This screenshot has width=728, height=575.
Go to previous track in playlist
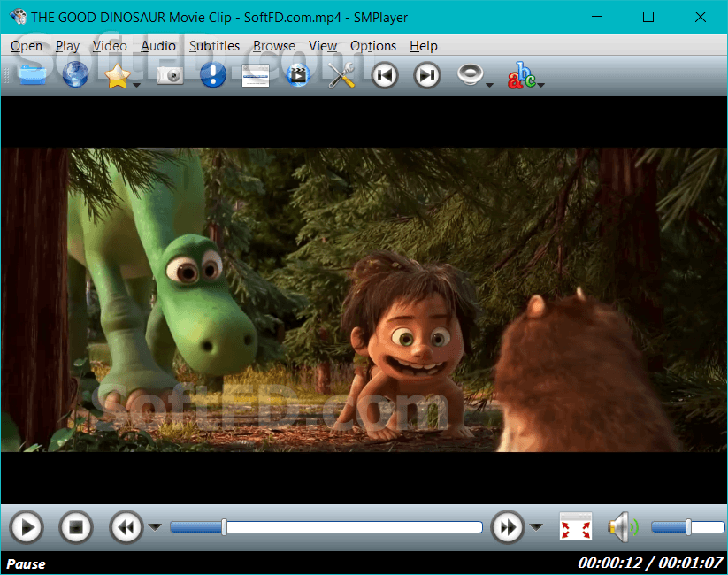[x=385, y=75]
